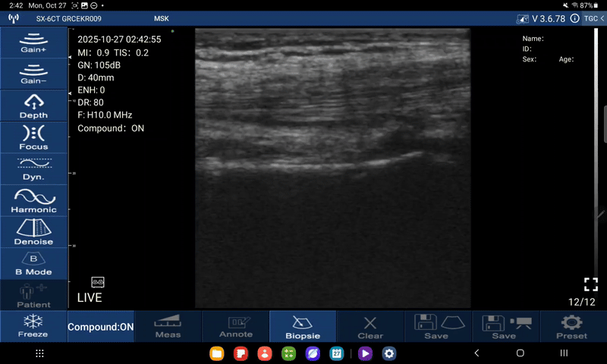The height and width of the screenshot is (364, 607).
Task: Tap the F: H10.0 MHz frequency readout
Action: click(x=105, y=115)
